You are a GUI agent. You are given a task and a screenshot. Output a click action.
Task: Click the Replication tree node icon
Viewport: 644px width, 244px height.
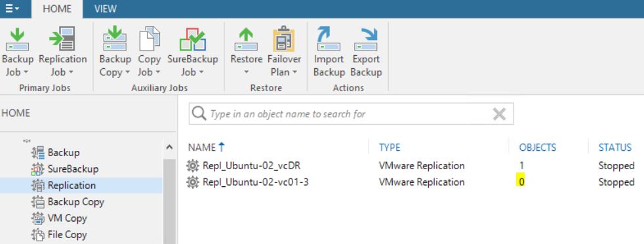click(38, 185)
